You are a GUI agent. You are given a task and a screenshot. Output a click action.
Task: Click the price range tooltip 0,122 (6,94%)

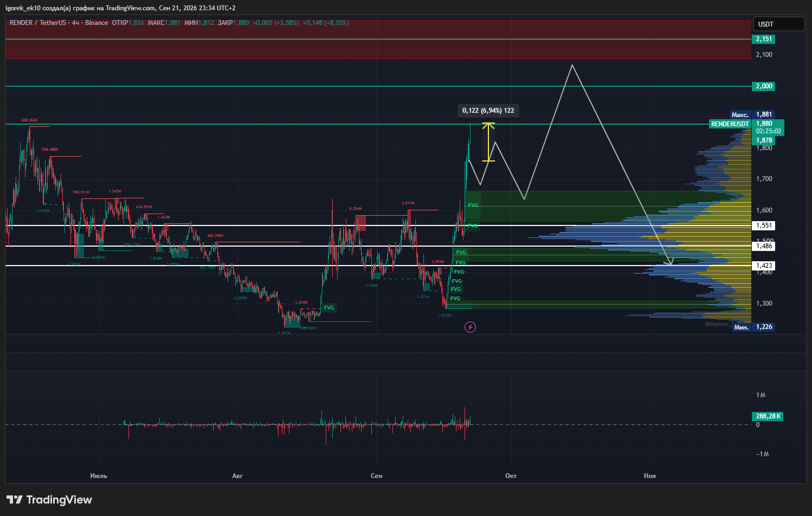[x=488, y=111]
